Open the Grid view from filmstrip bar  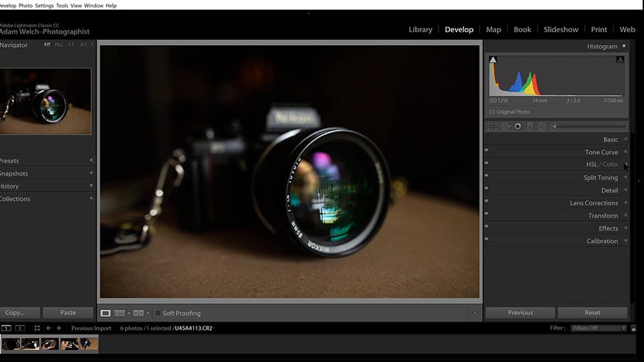37,328
